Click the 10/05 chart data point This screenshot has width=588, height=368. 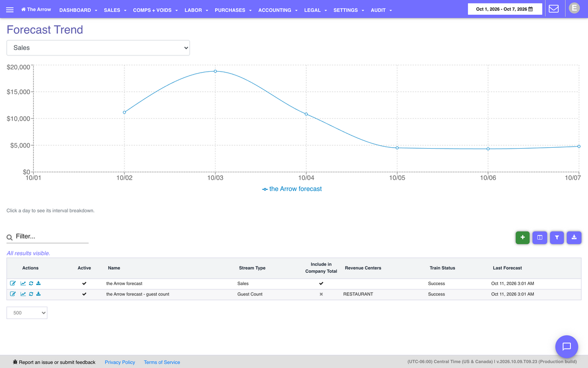pos(397,148)
